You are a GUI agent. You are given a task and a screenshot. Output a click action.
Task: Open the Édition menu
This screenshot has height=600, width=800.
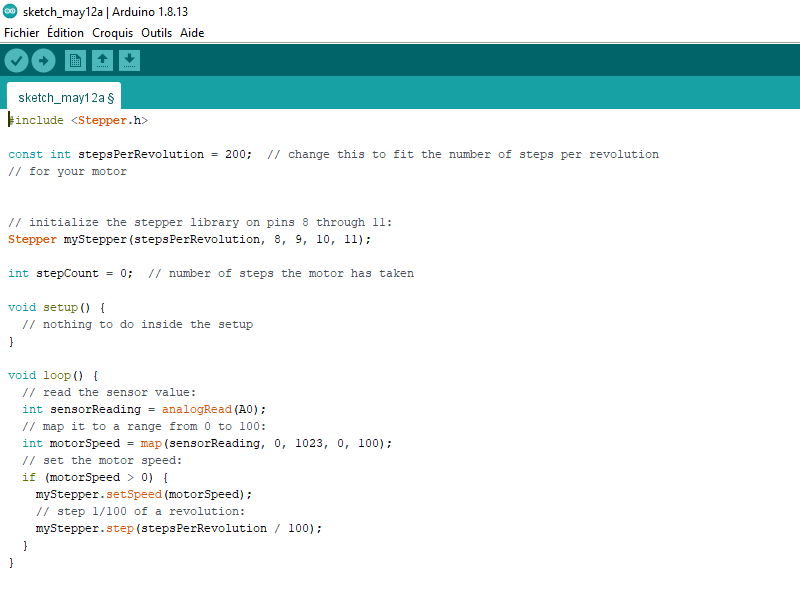(65, 33)
